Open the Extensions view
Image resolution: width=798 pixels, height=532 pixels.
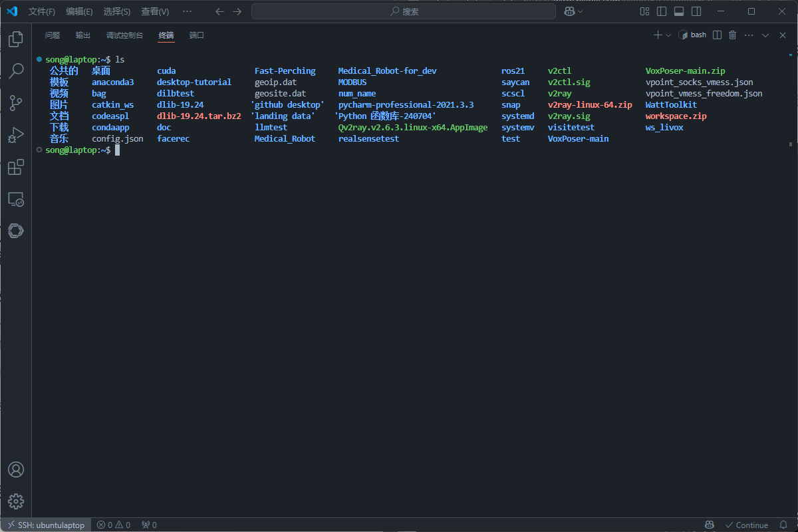16,167
